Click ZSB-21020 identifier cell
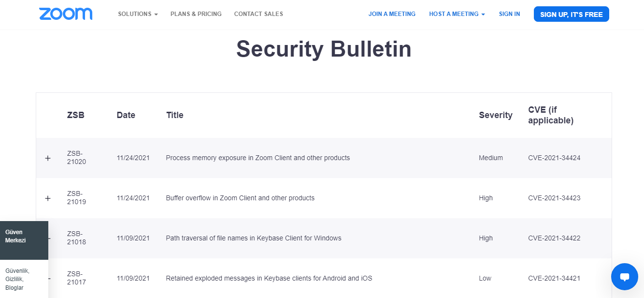644x298 pixels. click(77, 158)
